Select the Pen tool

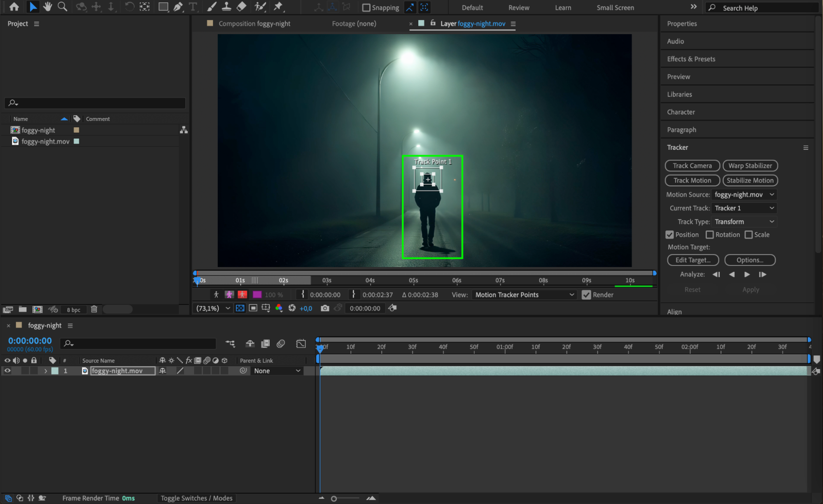[178, 7]
